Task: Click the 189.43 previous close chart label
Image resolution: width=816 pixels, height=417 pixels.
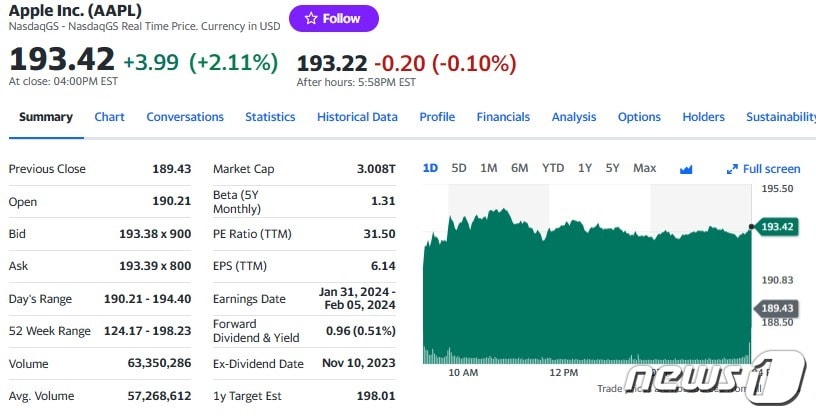Action: [x=777, y=307]
